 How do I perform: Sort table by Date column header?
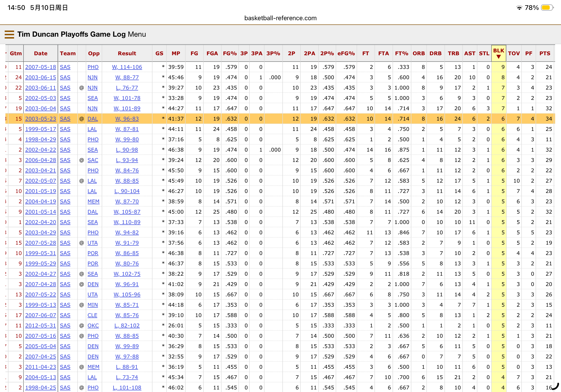click(41, 53)
